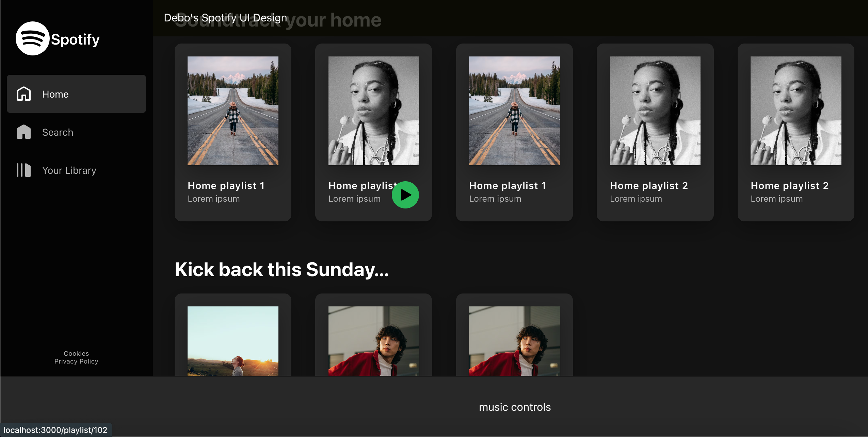Open the Search menu item
The height and width of the screenshot is (437, 868).
coord(58,132)
